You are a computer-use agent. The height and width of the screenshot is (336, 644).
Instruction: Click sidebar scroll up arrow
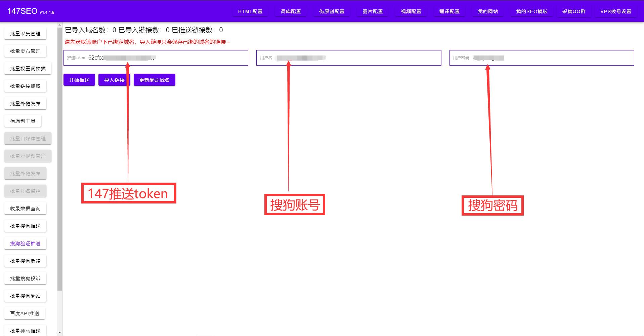point(60,25)
